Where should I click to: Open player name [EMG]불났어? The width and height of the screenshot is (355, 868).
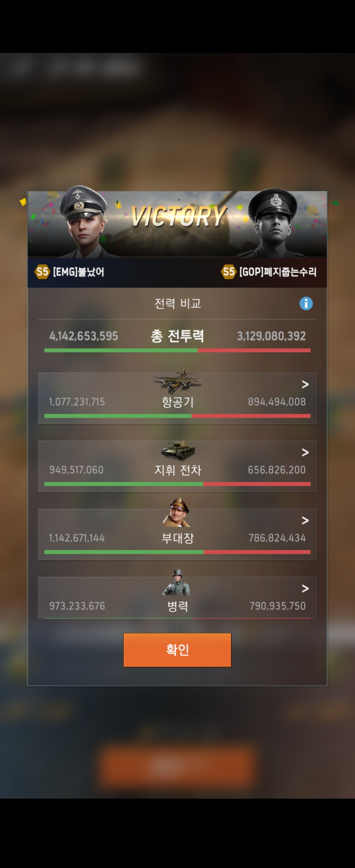point(79,272)
